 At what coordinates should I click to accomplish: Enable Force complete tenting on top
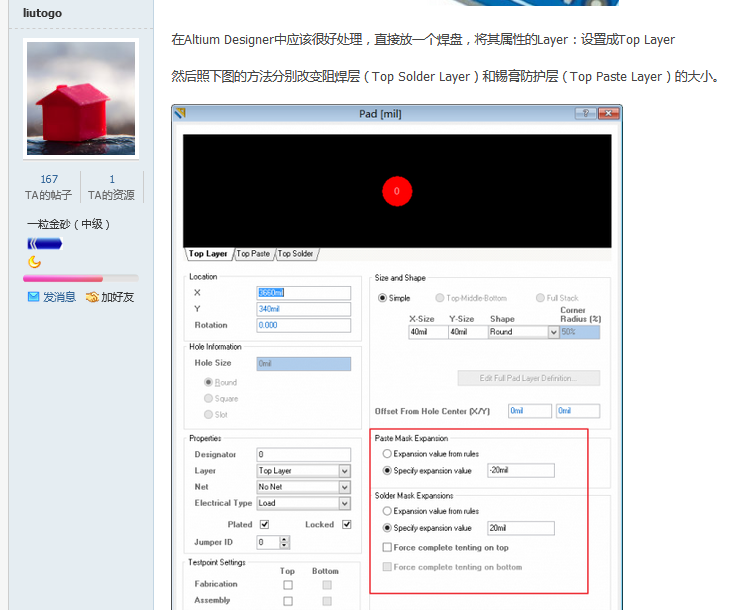(x=387, y=547)
